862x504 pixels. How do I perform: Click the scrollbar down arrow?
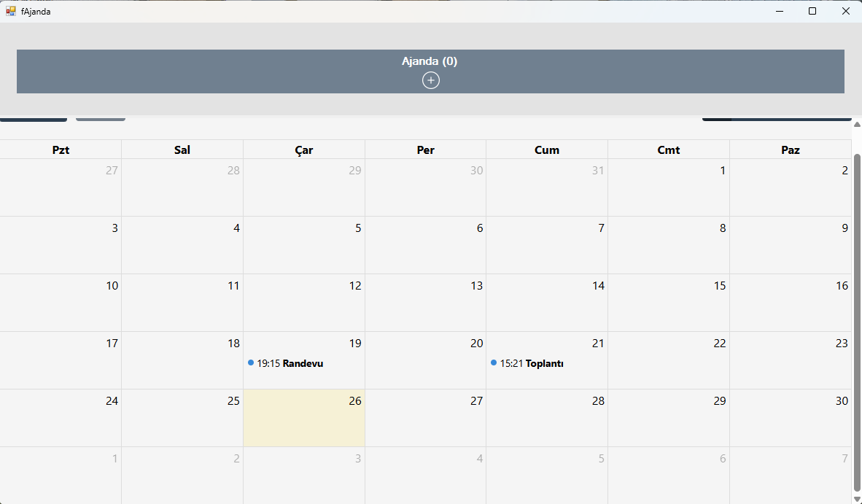(857, 498)
